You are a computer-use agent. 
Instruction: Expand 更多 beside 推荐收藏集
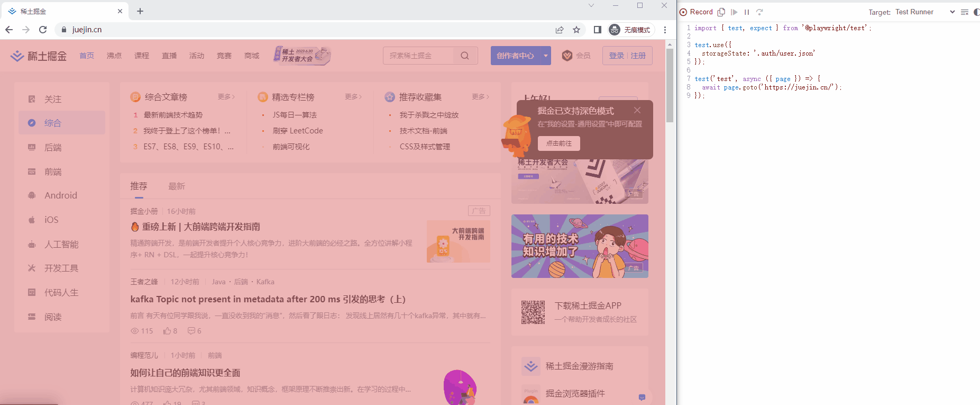point(481,97)
